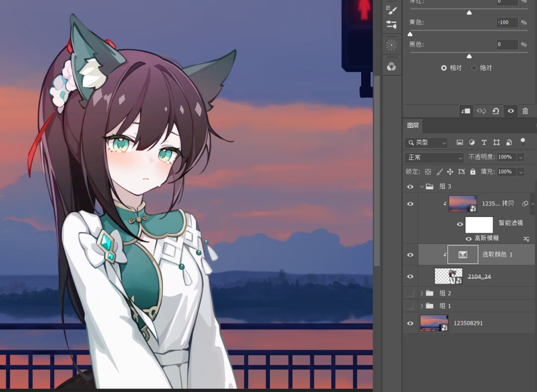Click the lock all padlock icon
This screenshot has height=392, width=537.
pyautogui.click(x=473, y=172)
